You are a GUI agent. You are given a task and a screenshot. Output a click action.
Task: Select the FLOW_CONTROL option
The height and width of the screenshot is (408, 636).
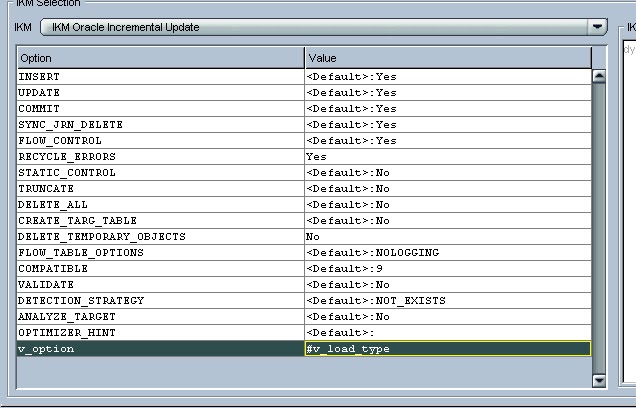pos(161,141)
